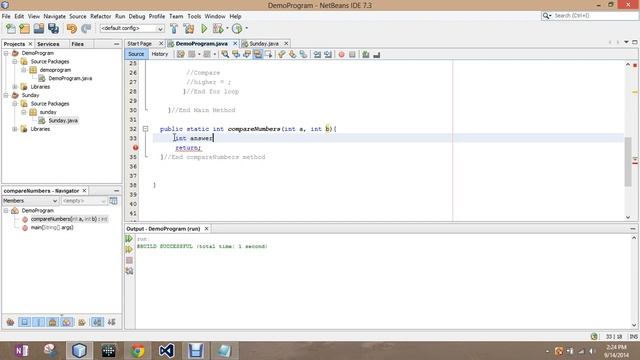Click Shift Line Right icon
Screen dimensions: 640x360
tap(328, 54)
